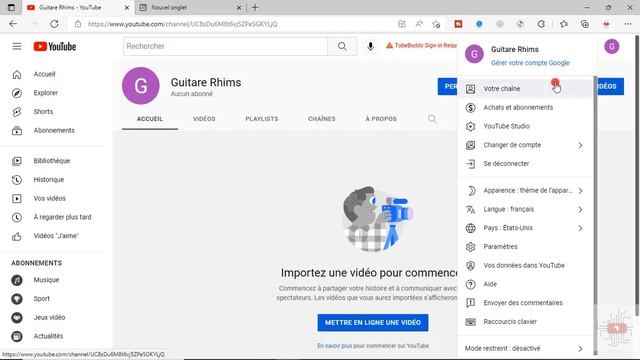
Task: Click Gérer votre compte Google link
Action: point(530,63)
